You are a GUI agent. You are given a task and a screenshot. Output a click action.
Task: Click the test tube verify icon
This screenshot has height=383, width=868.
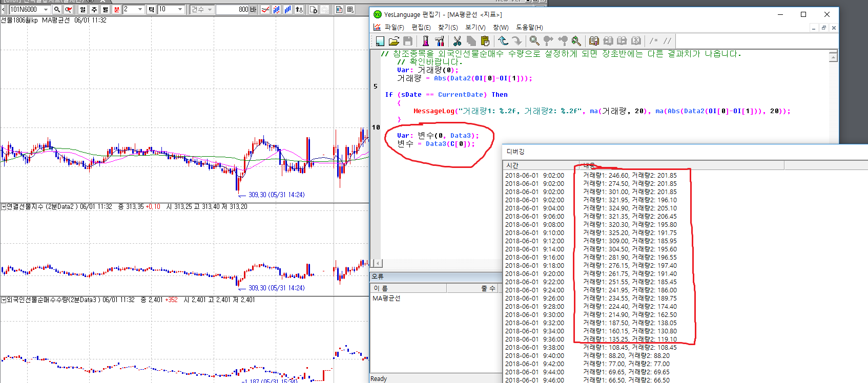425,41
